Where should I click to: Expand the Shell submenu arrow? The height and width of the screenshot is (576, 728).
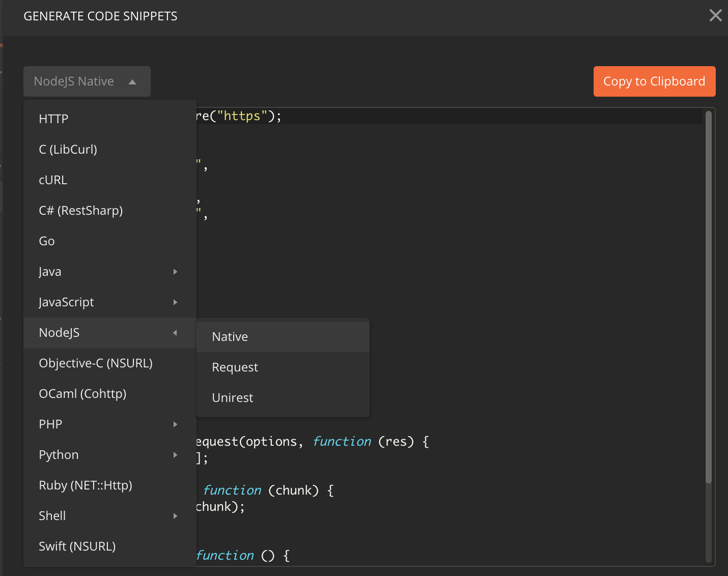pyautogui.click(x=175, y=516)
